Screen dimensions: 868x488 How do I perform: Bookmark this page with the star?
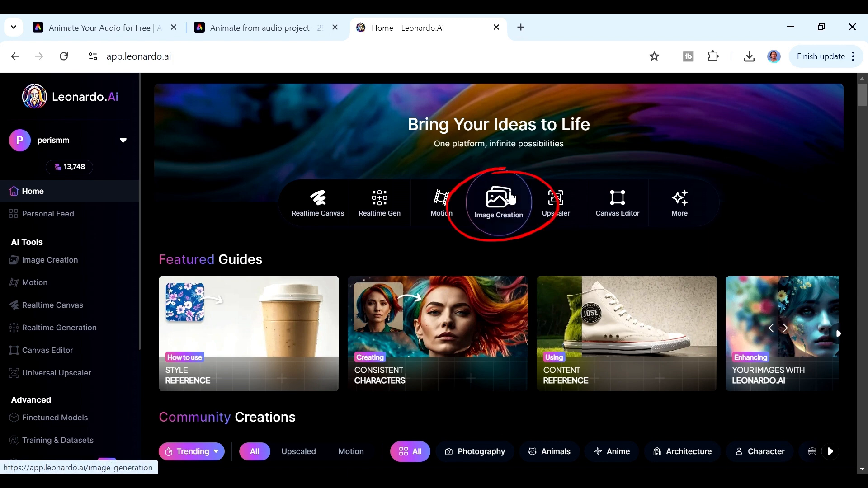point(654,56)
